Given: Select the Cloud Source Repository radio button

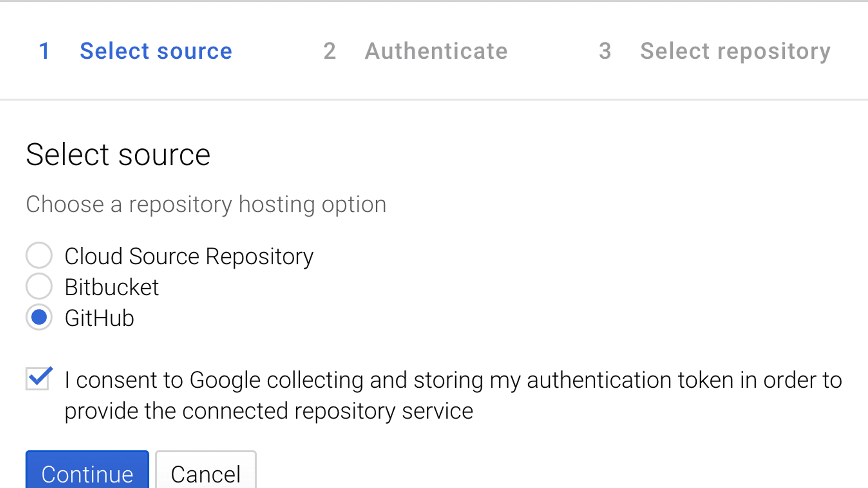Looking at the screenshot, I should 39,255.
